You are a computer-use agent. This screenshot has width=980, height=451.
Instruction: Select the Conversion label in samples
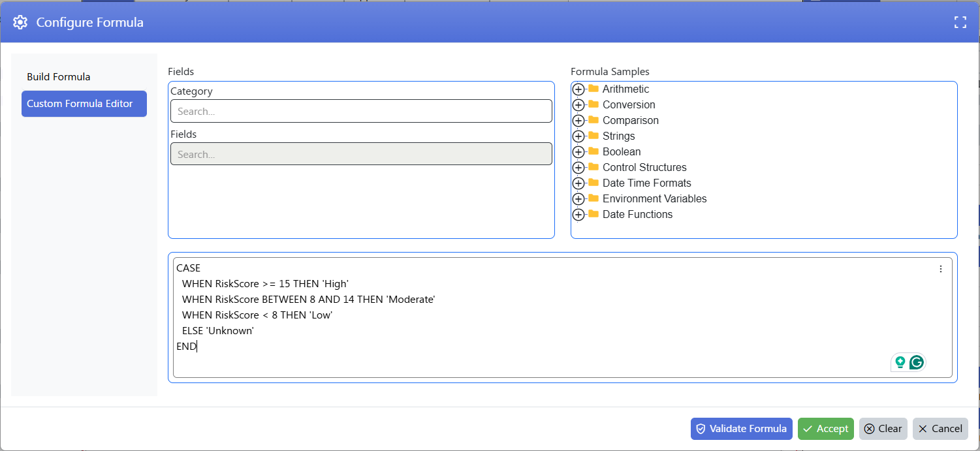(629, 104)
